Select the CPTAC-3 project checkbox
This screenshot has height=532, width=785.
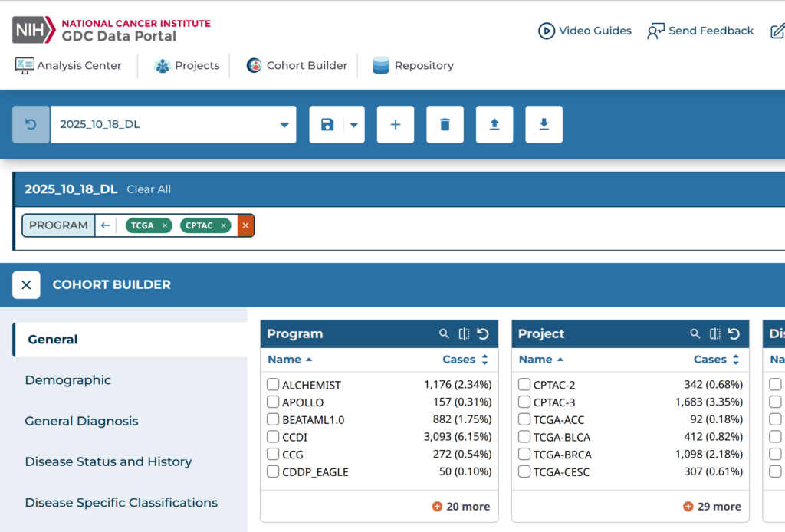(524, 402)
